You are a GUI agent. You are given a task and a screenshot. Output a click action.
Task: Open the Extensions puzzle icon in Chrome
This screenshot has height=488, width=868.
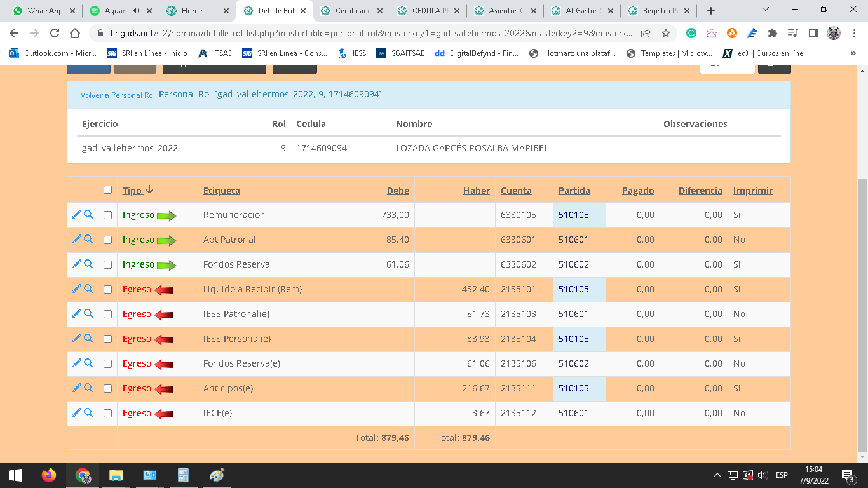click(772, 34)
